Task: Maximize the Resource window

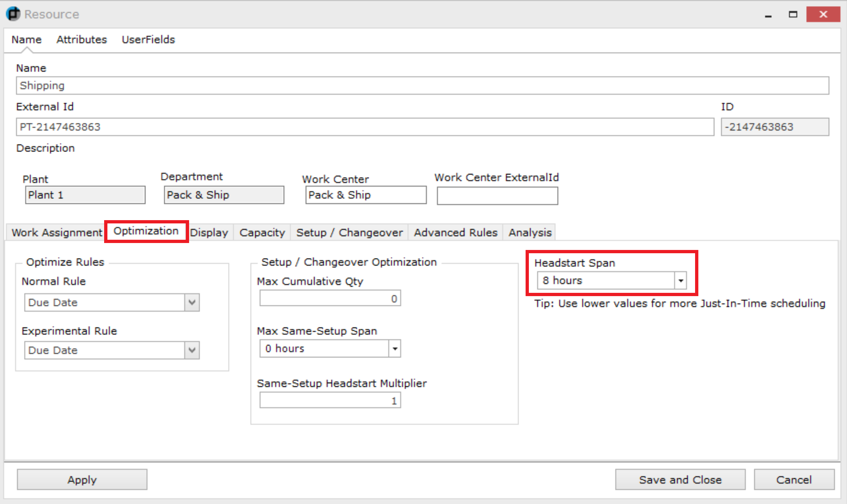Action: click(793, 15)
